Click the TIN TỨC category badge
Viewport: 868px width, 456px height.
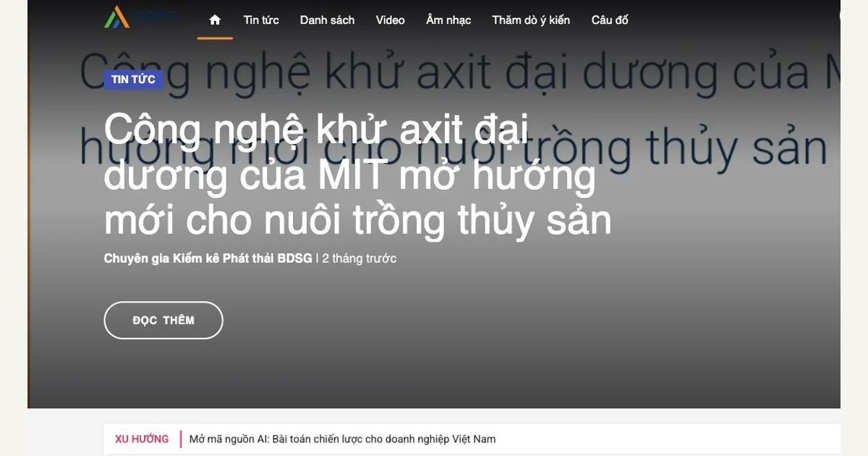[133, 80]
